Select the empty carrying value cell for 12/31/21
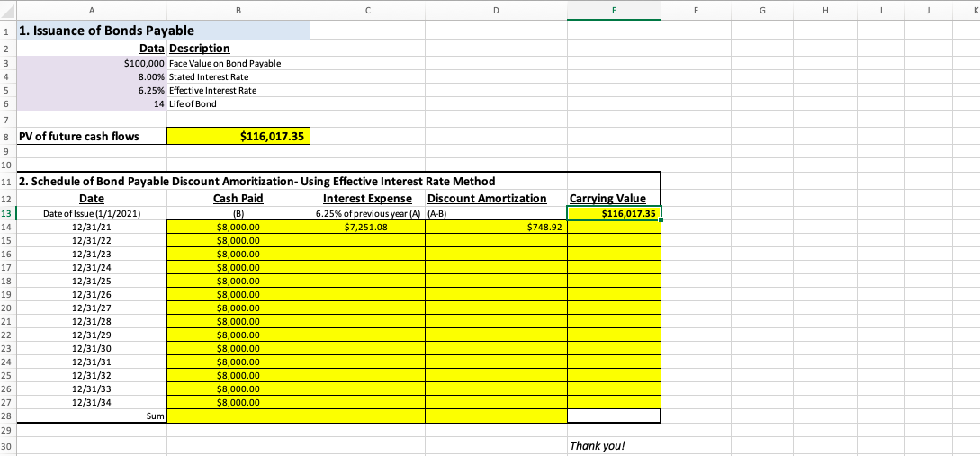This screenshot has width=980, height=456. 614,228
